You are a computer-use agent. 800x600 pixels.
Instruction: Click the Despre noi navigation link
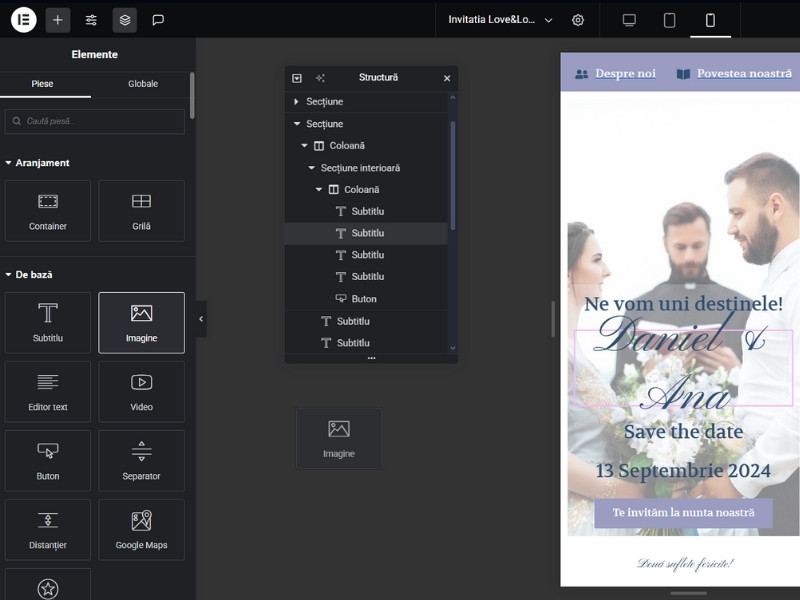tap(616, 74)
